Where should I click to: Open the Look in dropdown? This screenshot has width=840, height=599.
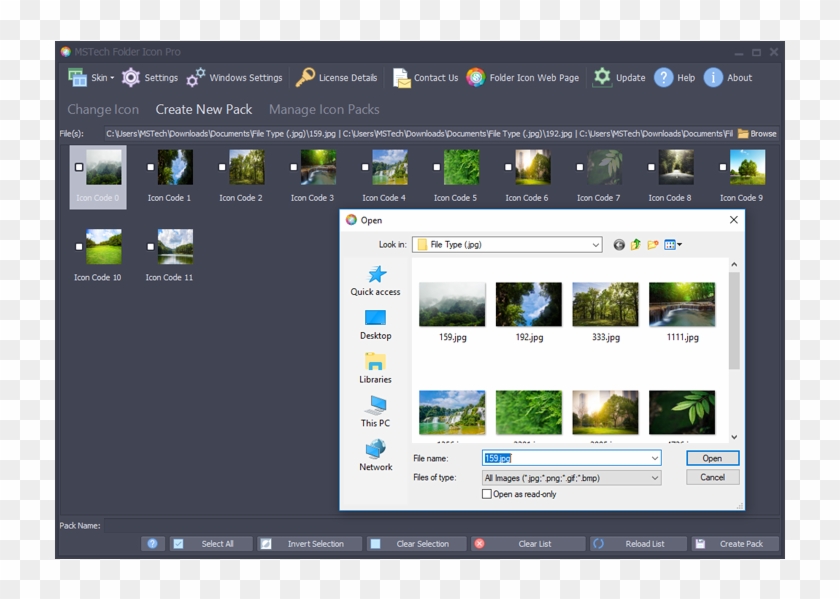(x=596, y=243)
